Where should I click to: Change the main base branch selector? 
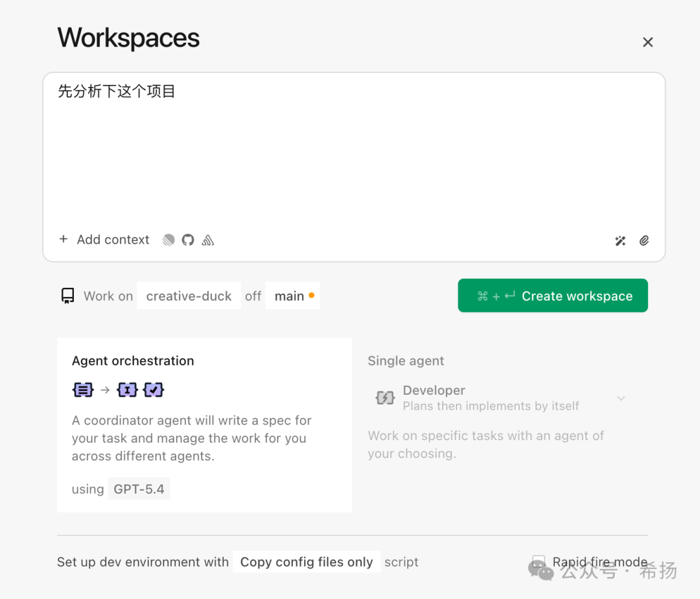tap(292, 296)
